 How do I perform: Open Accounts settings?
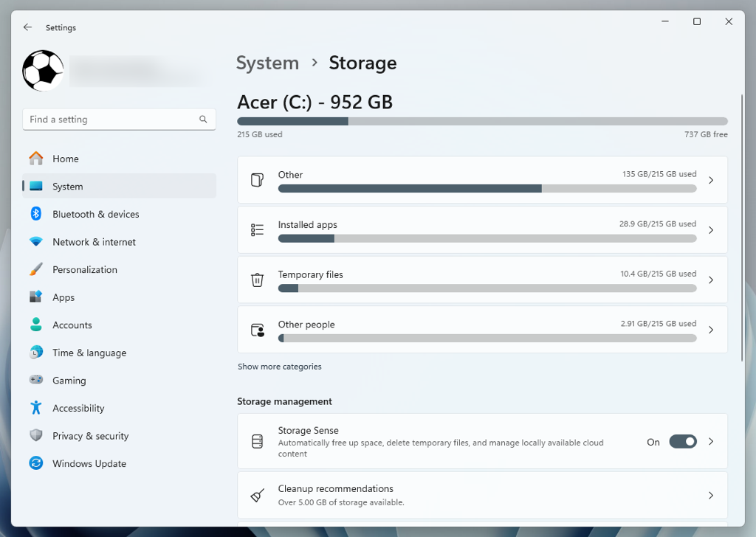119,325
